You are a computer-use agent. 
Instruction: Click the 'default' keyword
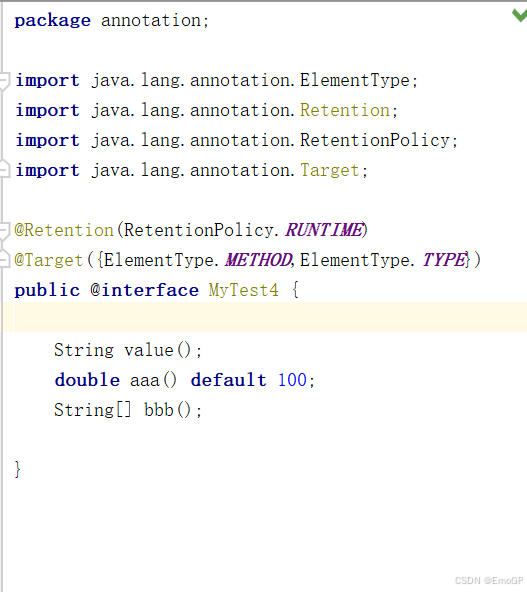pyautogui.click(x=228, y=380)
